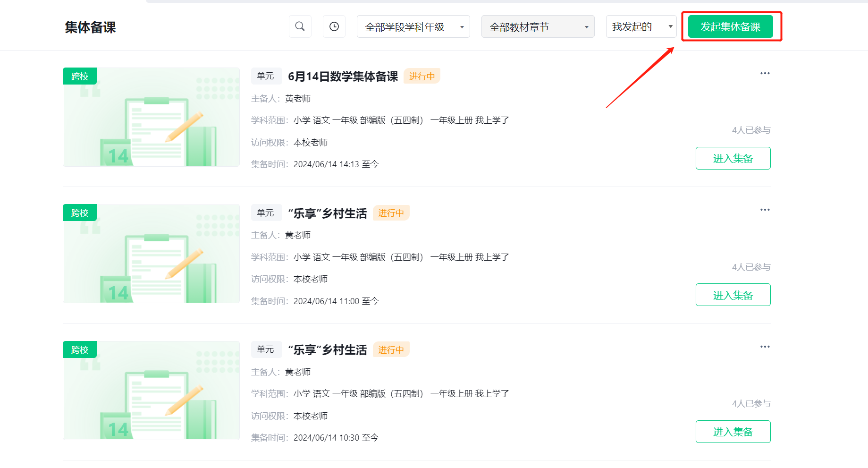Image resolution: width=868 pixels, height=468 pixels.
Task: Expand 全部学段学科年级 dropdown
Action: (413, 26)
